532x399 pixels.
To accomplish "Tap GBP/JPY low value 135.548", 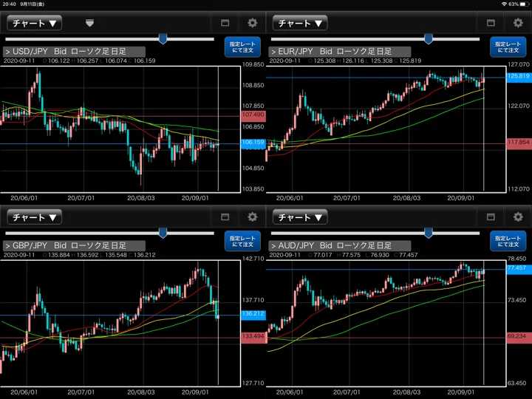I will pos(116,255).
